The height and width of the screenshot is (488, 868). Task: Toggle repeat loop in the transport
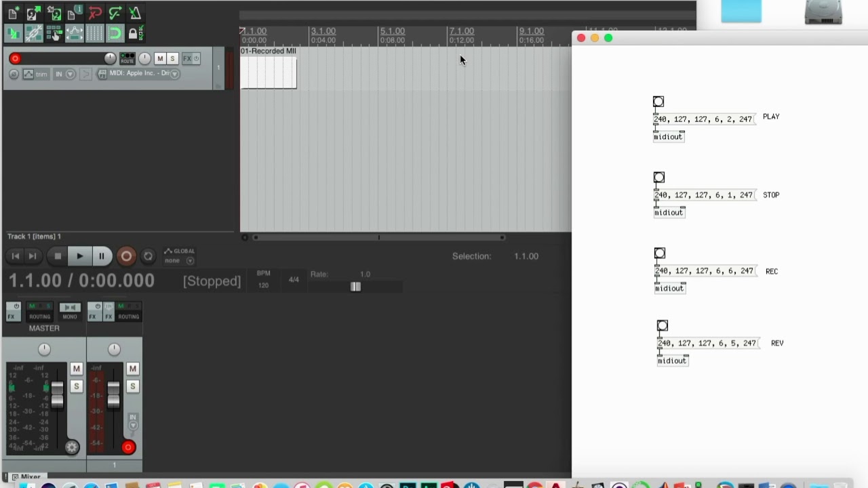tap(148, 256)
